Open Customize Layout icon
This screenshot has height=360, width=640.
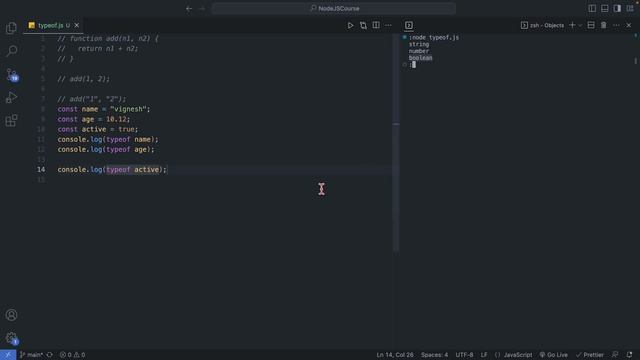(630, 9)
